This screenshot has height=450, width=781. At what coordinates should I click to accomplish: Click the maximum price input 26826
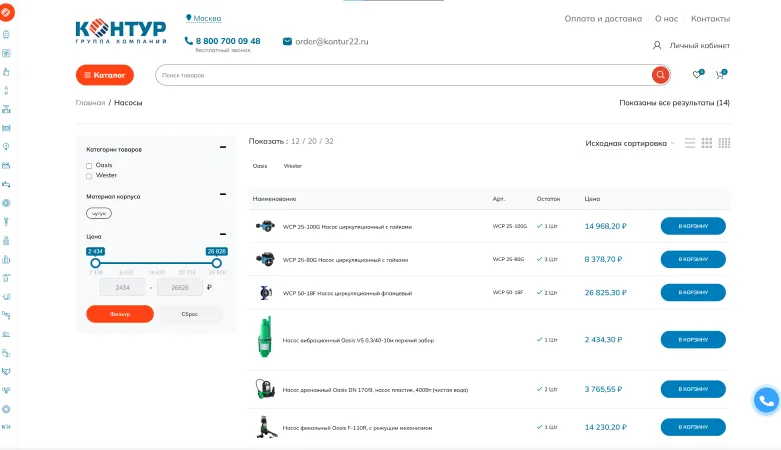[180, 288]
